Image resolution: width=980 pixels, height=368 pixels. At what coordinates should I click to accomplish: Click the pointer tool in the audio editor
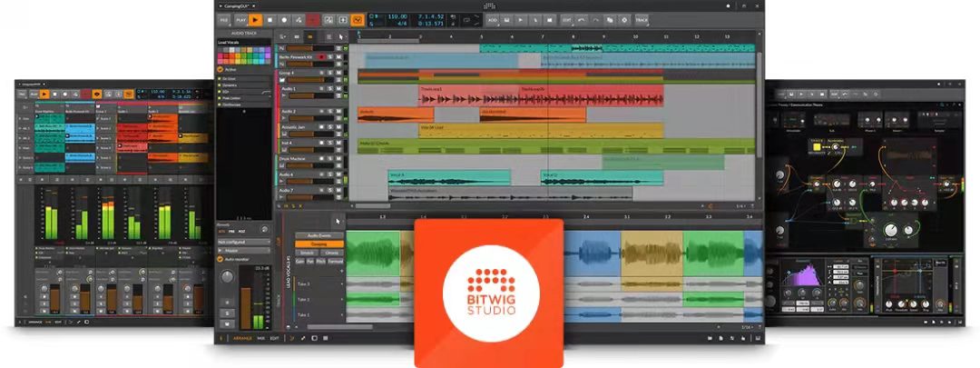pos(338,220)
